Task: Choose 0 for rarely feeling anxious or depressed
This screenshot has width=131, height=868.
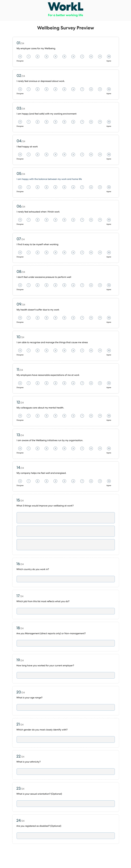Action: click(20, 89)
